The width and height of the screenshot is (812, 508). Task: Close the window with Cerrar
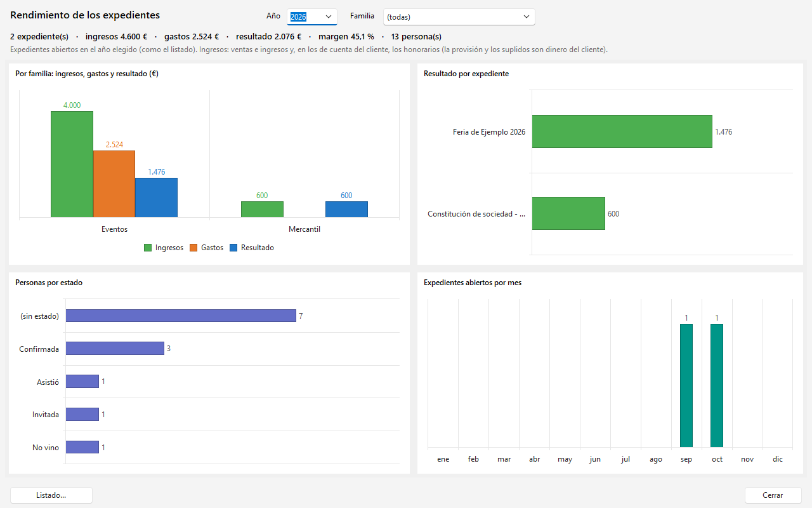click(773, 495)
